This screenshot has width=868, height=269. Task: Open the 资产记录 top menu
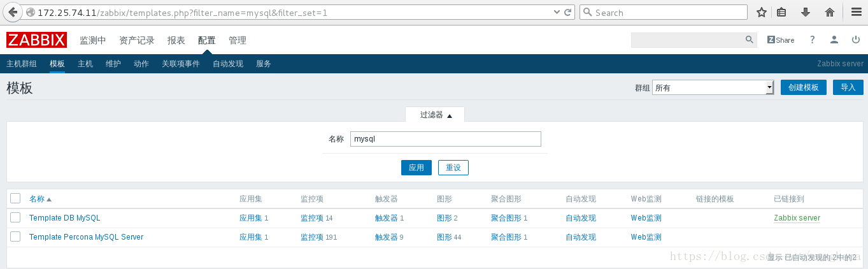[137, 40]
